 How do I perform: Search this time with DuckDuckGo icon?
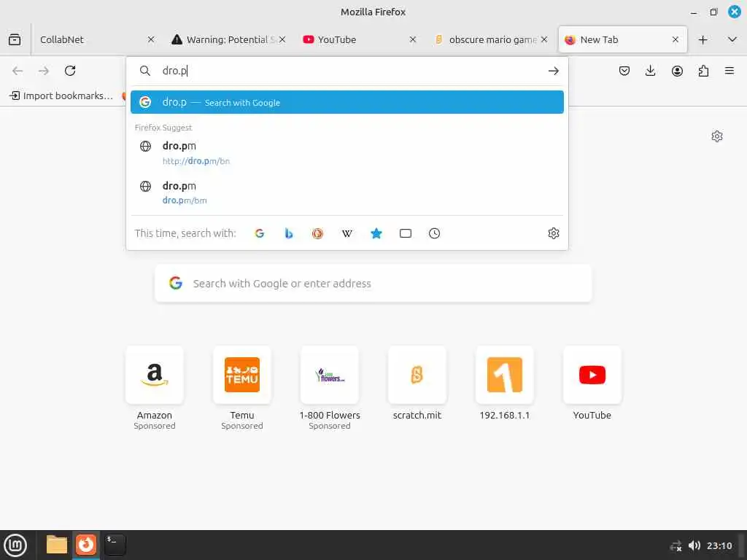point(318,233)
